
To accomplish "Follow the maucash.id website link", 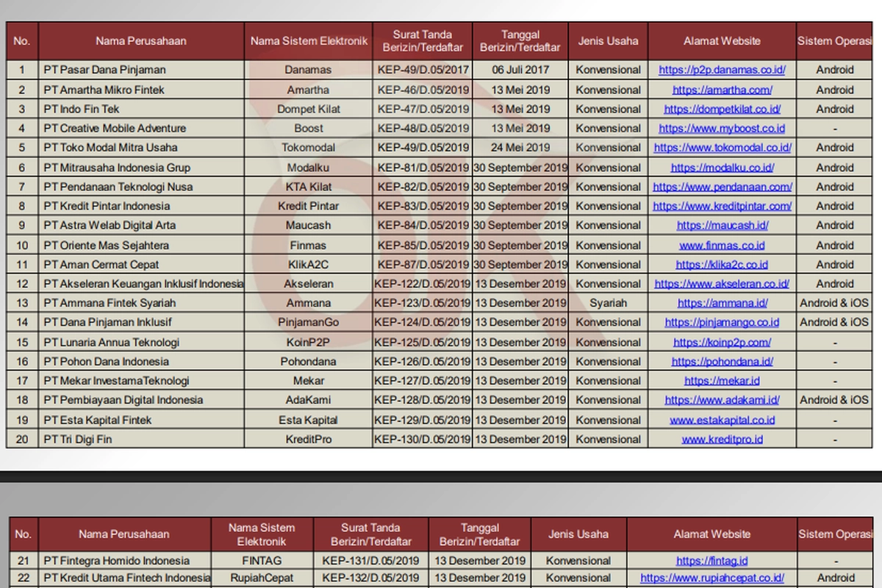I will (722, 226).
